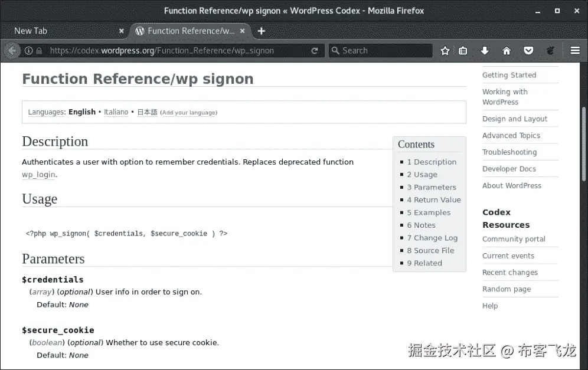
Task: Save page to Pocket icon
Action: (528, 51)
